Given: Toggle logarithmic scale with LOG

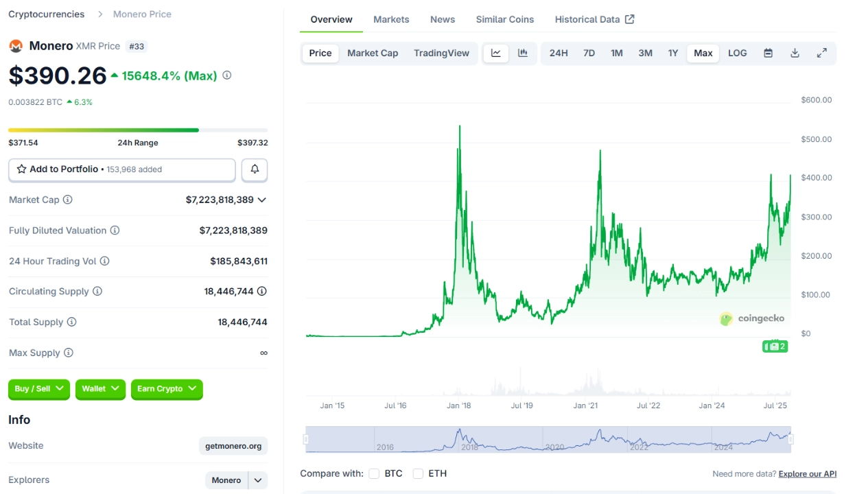Looking at the screenshot, I should [737, 53].
